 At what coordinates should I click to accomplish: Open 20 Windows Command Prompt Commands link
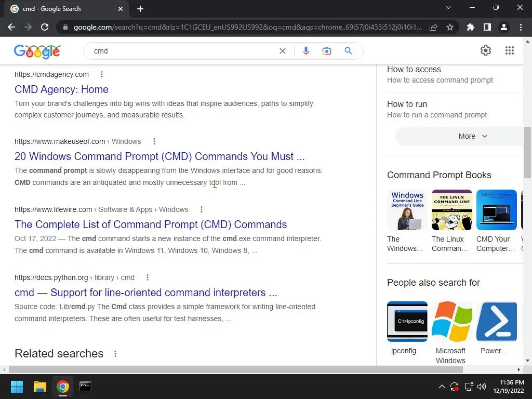(159, 156)
